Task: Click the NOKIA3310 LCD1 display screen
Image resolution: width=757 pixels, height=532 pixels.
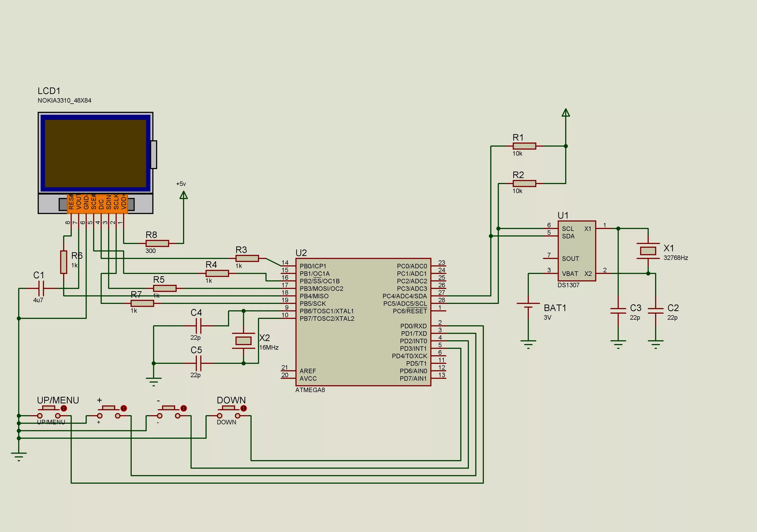Action: click(x=95, y=153)
